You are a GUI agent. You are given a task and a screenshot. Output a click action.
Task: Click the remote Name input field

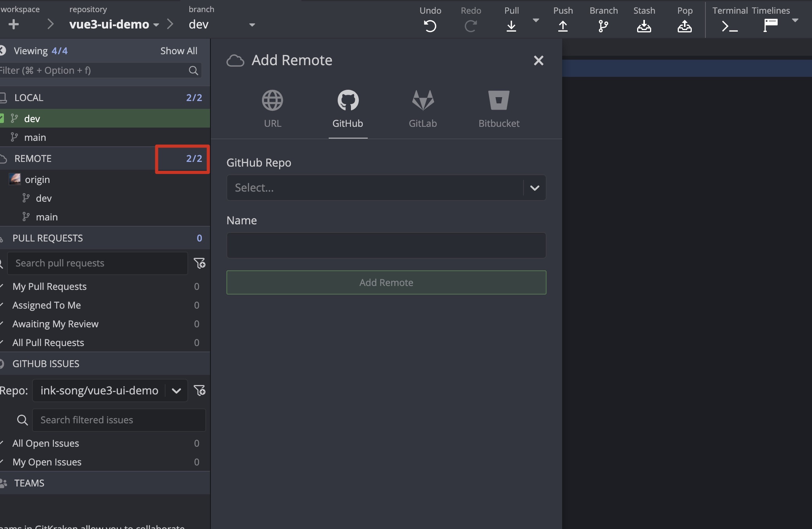(386, 245)
